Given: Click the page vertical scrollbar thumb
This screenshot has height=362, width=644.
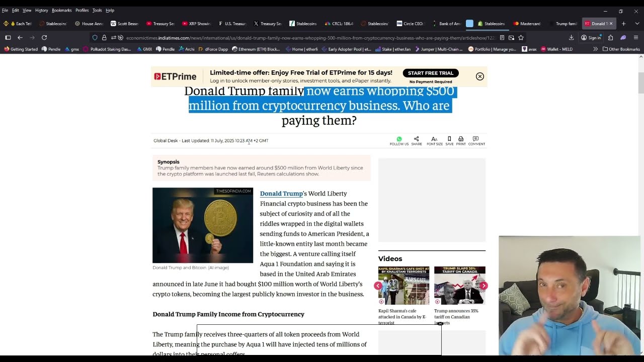Looking at the screenshot, I should click(640, 83).
